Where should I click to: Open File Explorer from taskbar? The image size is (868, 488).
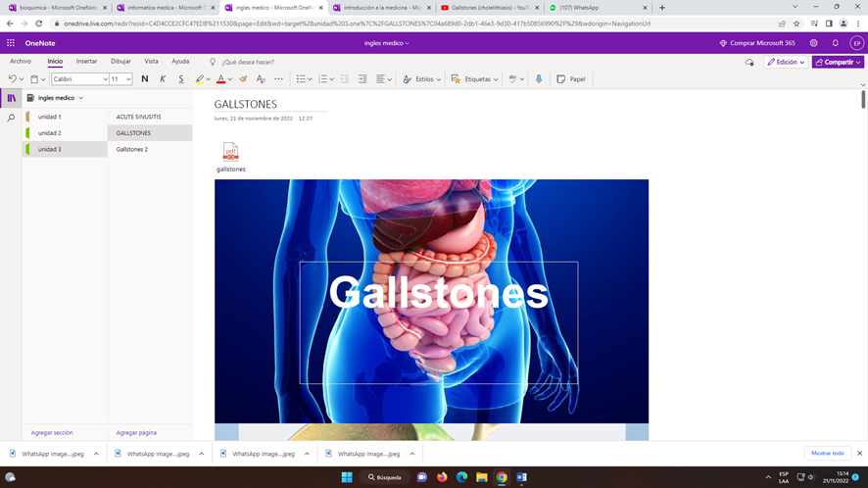[482, 477]
